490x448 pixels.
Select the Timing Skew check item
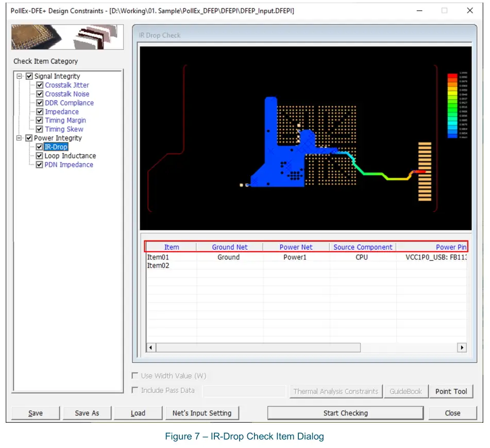point(64,129)
